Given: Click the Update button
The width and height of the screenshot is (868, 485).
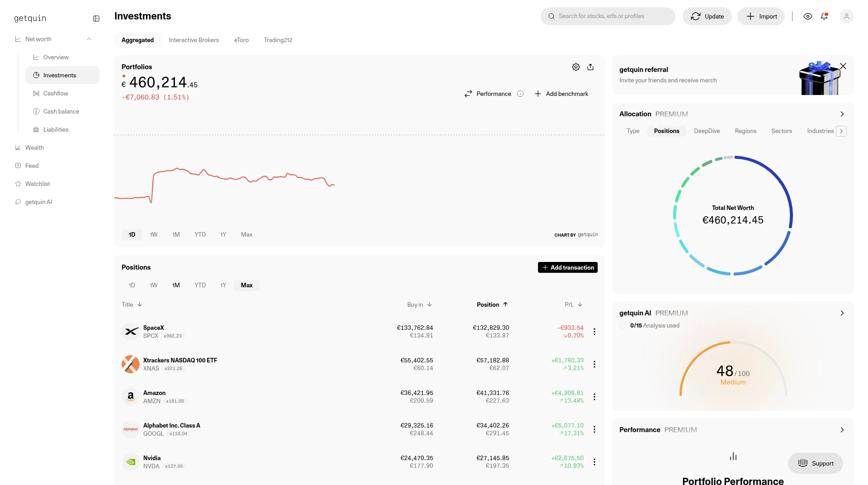Looking at the screenshot, I should pos(707,16).
